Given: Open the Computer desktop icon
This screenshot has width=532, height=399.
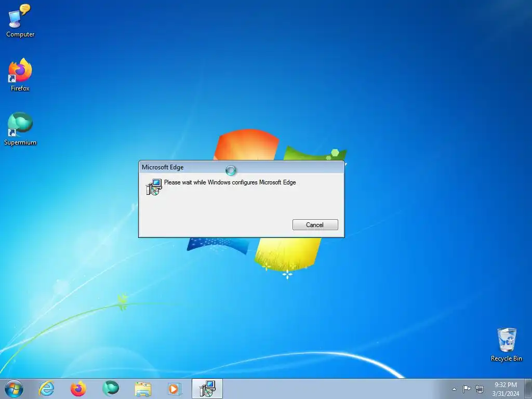Looking at the screenshot, I should tap(20, 20).
